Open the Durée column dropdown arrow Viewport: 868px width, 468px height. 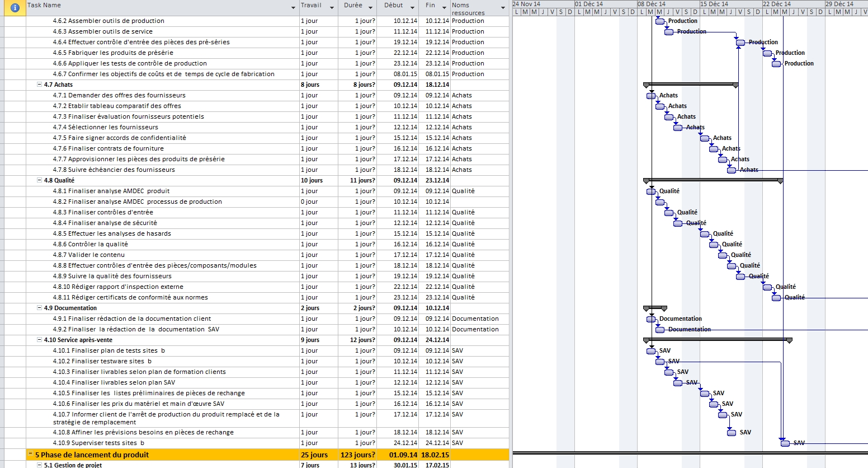pyautogui.click(x=372, y=8)
